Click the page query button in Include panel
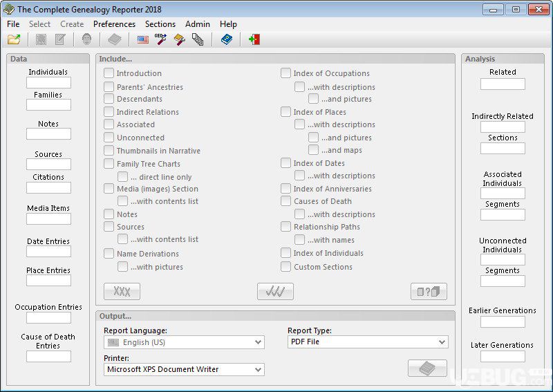This screenshot has height=392, width=553. click(429, 292)
